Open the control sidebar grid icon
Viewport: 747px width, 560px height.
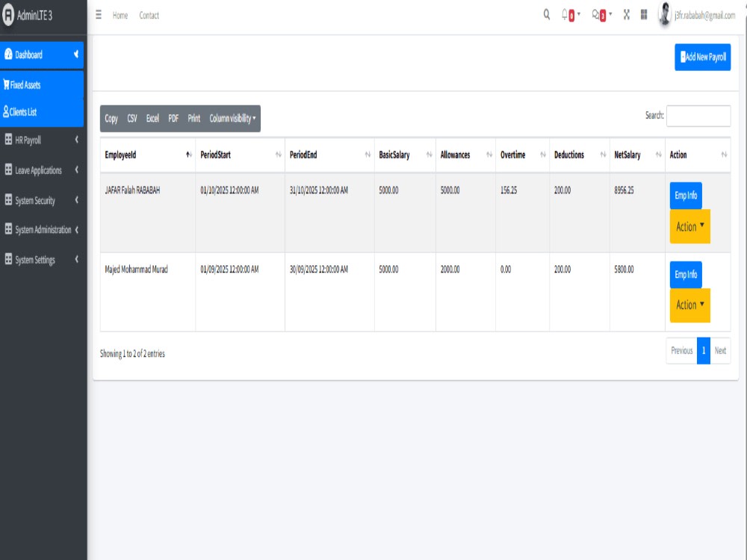(x=644, y=15)
